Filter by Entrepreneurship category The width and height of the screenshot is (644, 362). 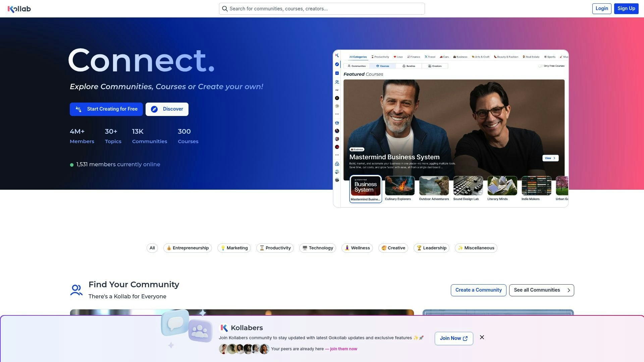click(187, 248)
